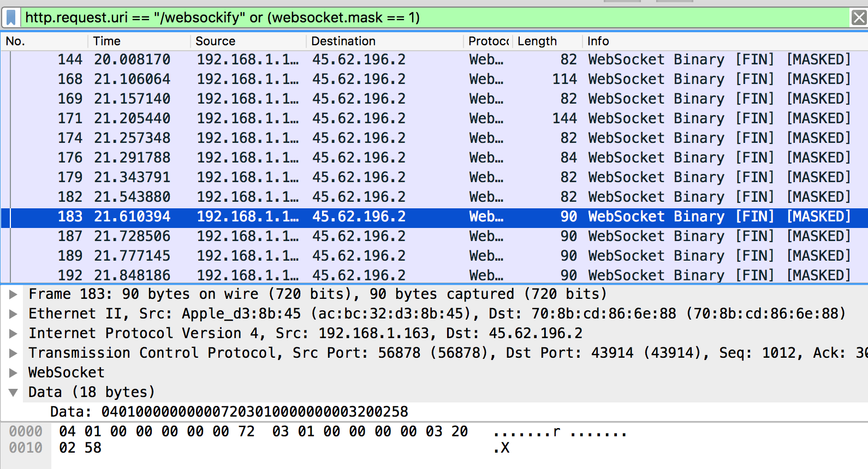This screenshot has width=868, height=469.
Task: Expand the Frame 183 details row
Action: [x=13, y=294]
